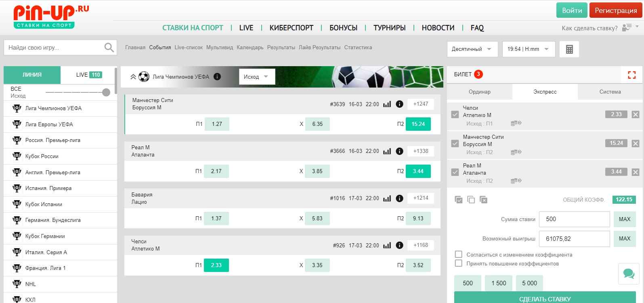Uncheck the Манчестер Сити – Боруссия М bet
644x303 pixels.
click(x=455, y=144)
